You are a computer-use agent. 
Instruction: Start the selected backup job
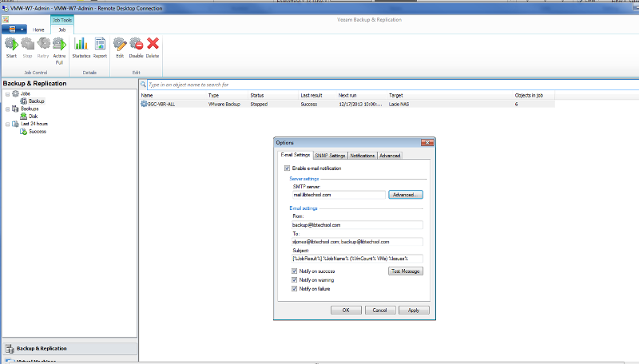point(11,44)
